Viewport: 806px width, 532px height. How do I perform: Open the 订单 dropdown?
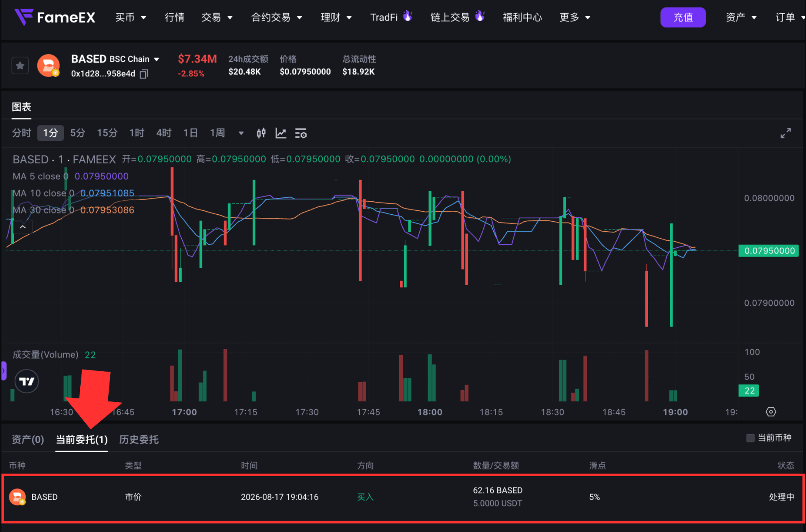pos(790,17)
